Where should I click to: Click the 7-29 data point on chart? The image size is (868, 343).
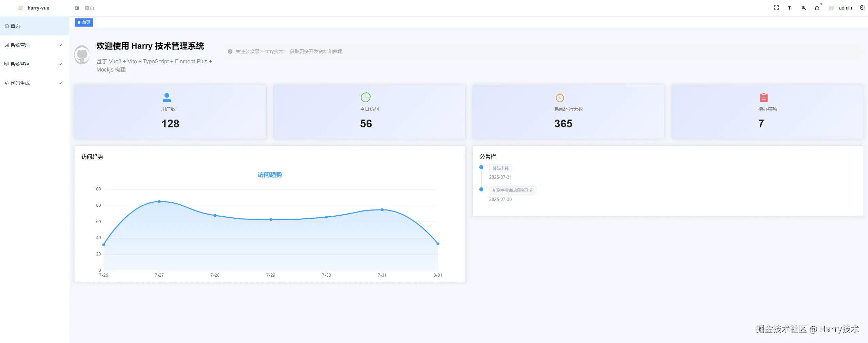click(x=271, y=220)
